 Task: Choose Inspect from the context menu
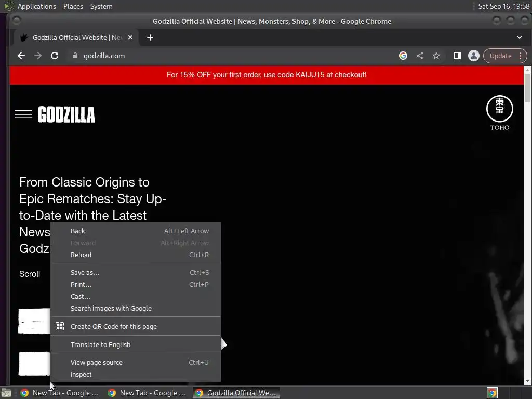[136, 374]
